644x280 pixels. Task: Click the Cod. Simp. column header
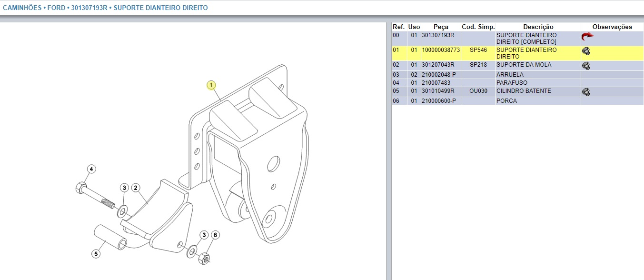[478, 27]
